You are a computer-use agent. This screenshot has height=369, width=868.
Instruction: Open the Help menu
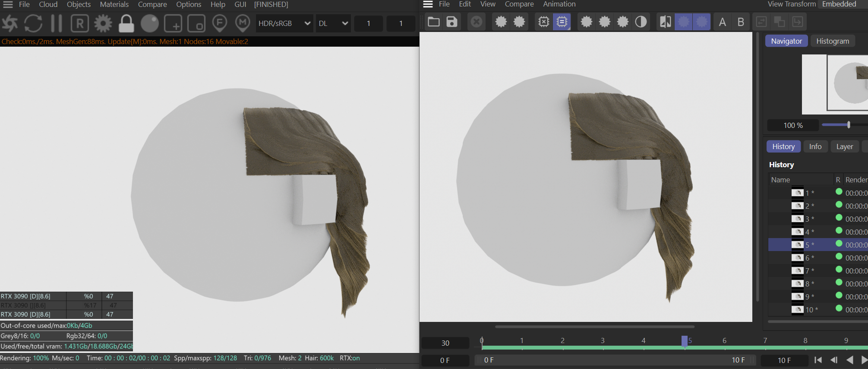click(x=218, y=4)
